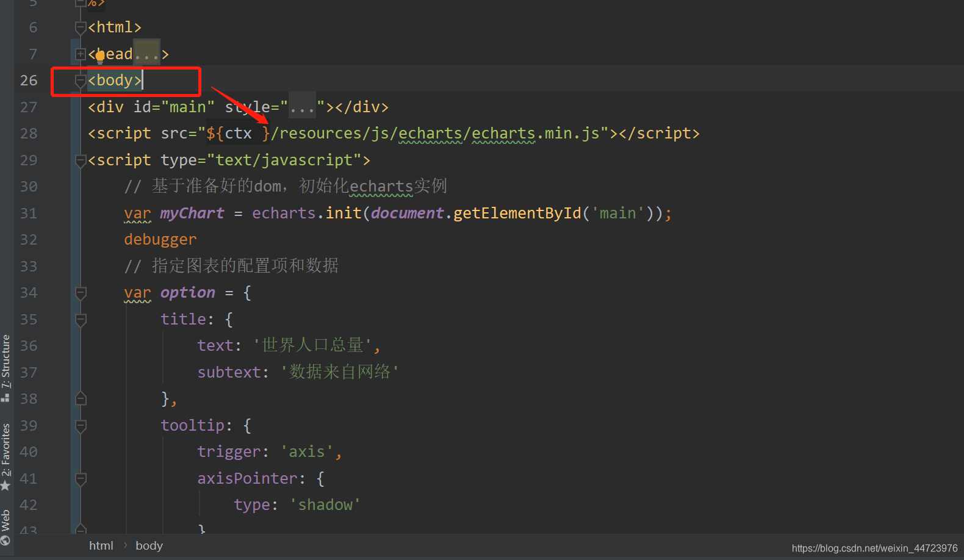Collapse the script block fold on line 29
Image resolution: width=964 pixels, height=560 pixels.
81,160
